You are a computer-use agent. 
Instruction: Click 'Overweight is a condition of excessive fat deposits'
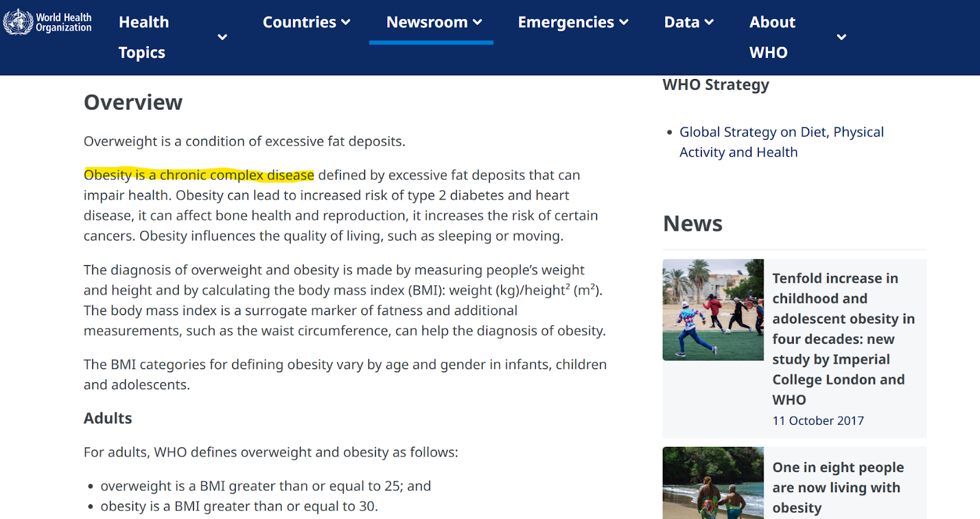244,141
